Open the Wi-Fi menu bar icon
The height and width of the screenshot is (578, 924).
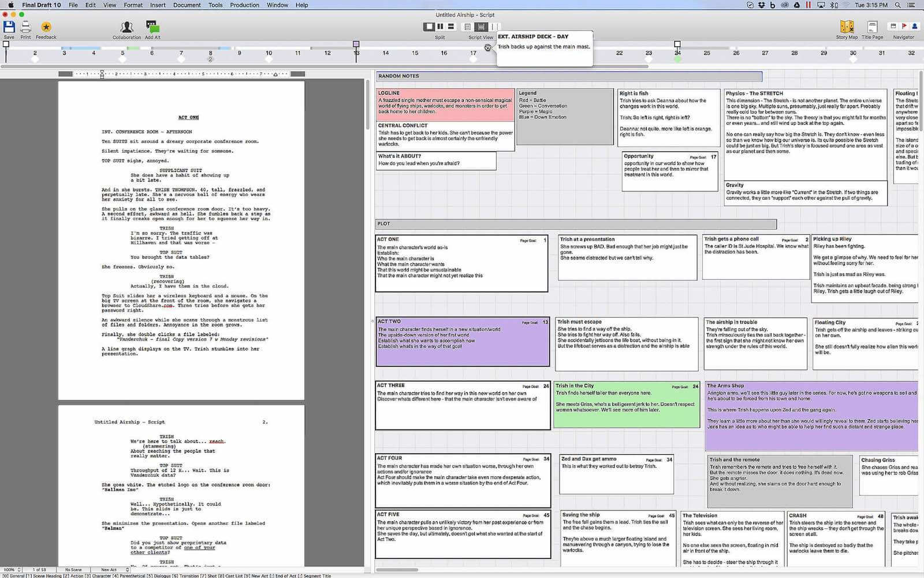click(845, 5)
